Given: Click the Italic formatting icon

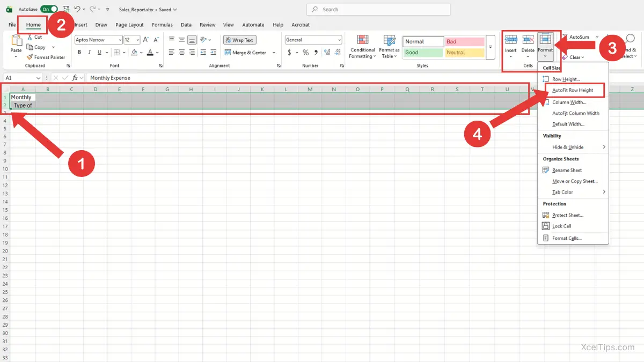Looking at the screenshot, I should (89, 53).
